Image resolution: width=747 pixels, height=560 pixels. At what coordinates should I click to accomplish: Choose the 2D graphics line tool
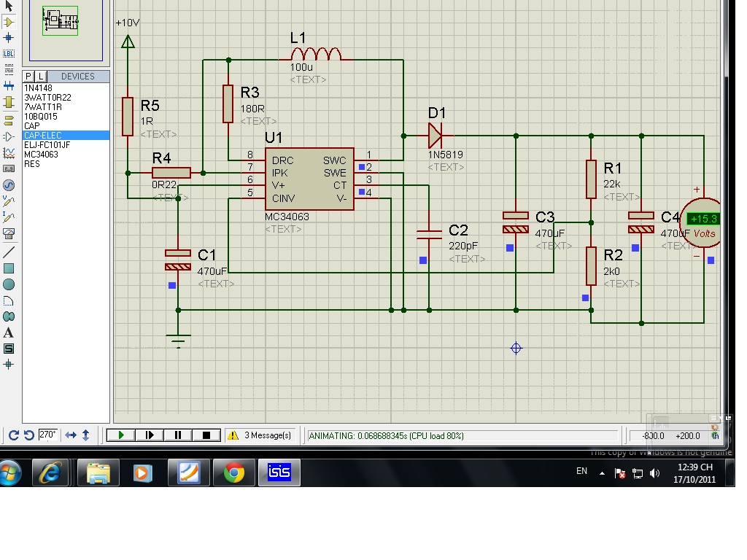point(9,252)
